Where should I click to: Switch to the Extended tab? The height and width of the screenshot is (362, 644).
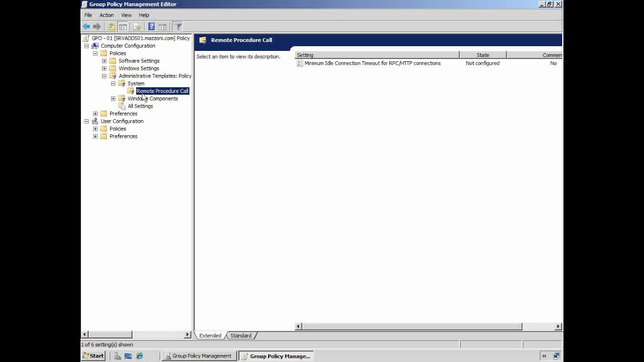210,335
